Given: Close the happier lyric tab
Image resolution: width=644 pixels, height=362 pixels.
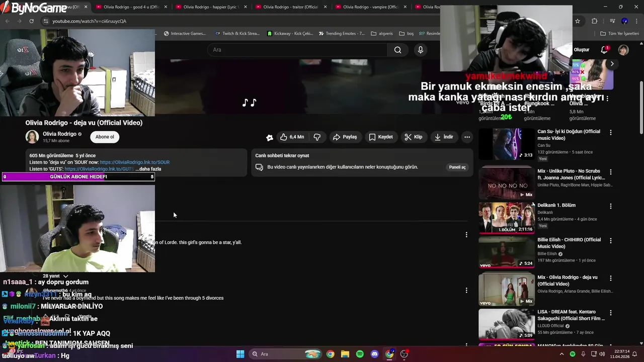Looking at the screenshot, I should coord(246,7).
